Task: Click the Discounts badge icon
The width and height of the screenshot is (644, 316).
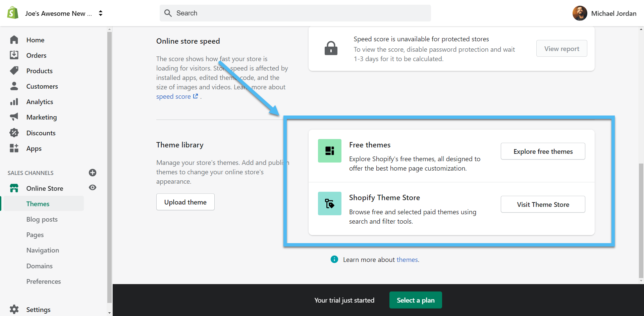Action: click(x=14, y=133)
